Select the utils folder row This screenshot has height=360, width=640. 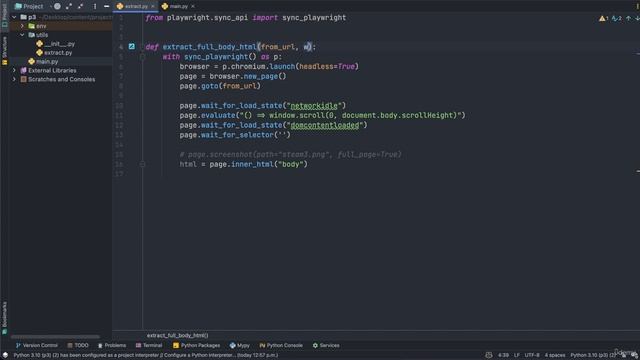(60, 35)
